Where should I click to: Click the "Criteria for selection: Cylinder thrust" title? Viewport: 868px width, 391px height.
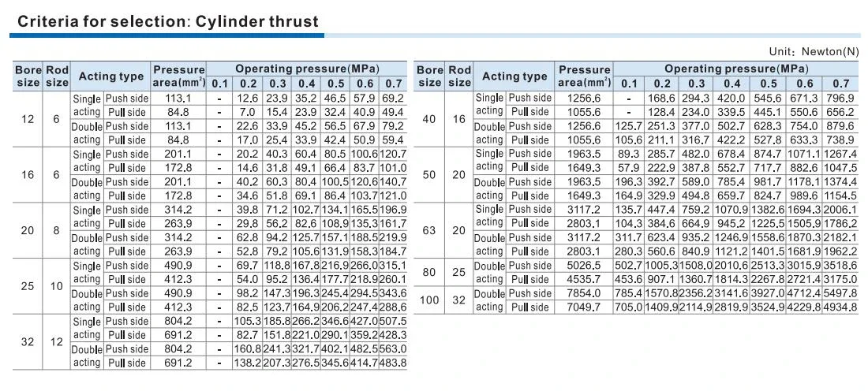168,21
